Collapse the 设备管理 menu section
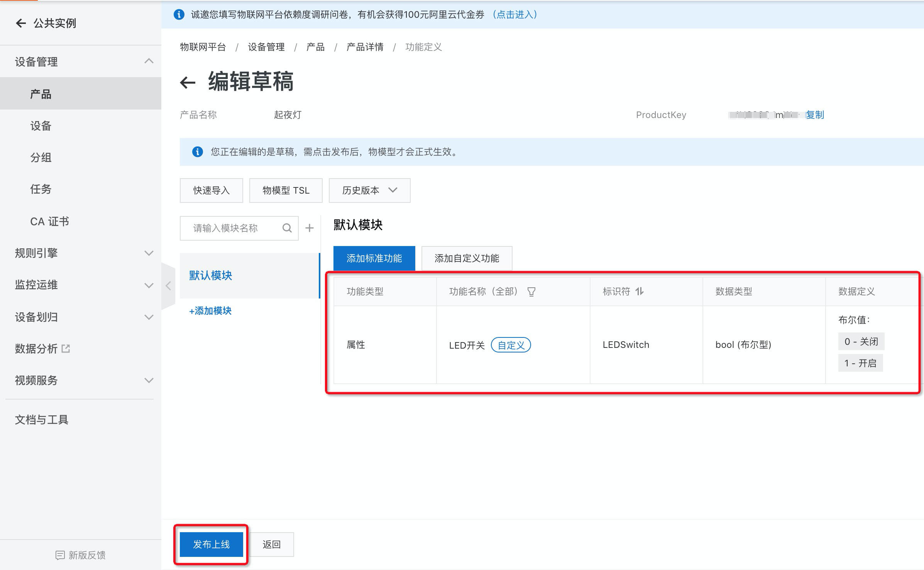 [x=149, y=61]
